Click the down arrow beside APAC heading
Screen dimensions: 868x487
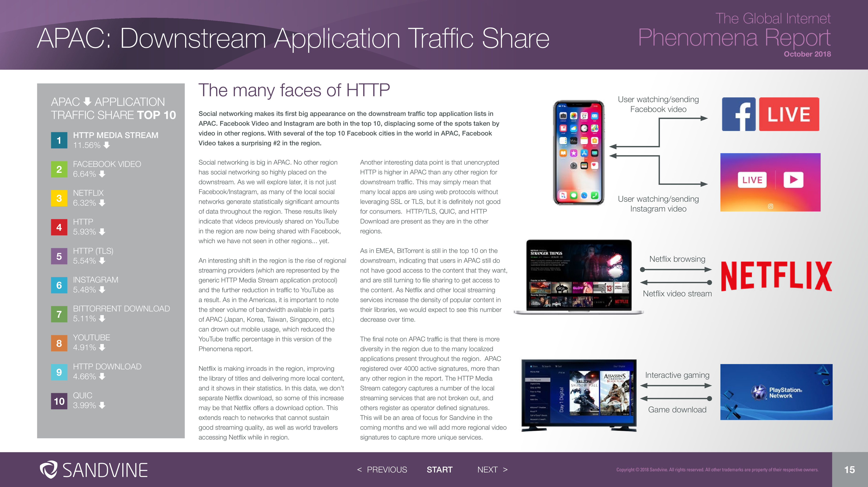pyautogui.click(x=87, y=101)
